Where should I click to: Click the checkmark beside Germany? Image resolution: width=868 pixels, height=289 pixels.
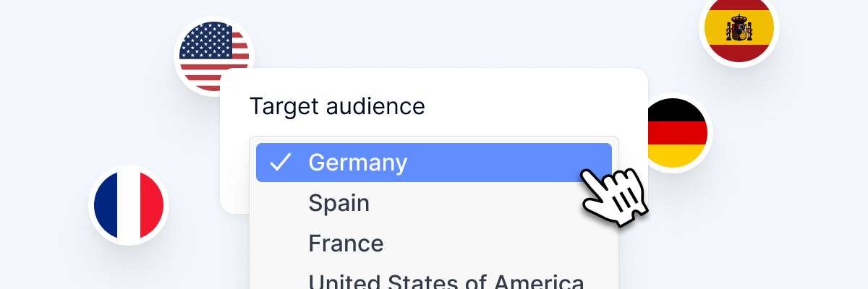(280, 163)
